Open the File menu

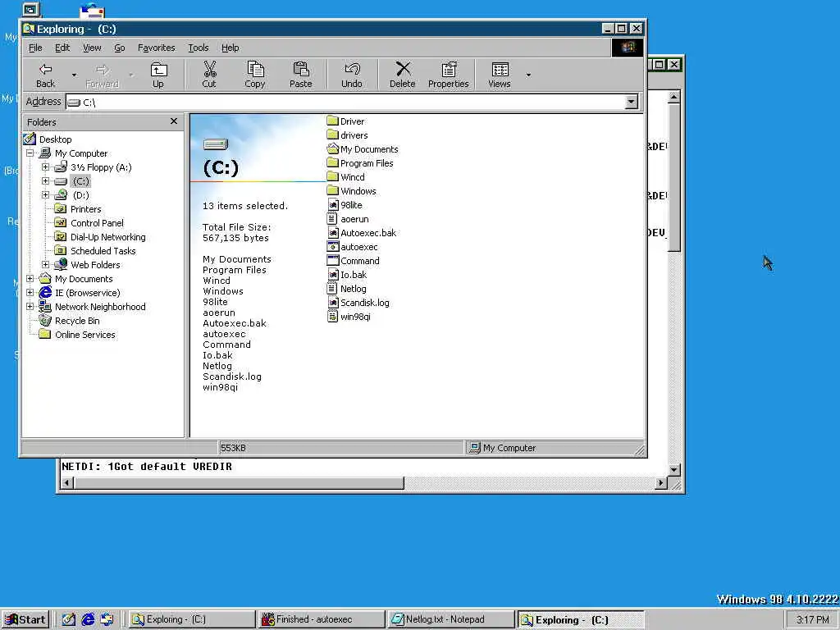pyautogui.click(x=35, y=48)
